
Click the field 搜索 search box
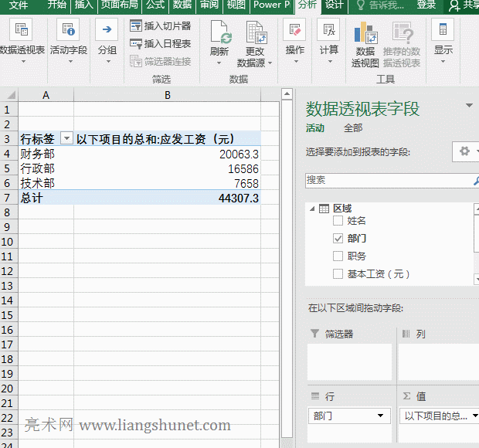point(386,180)
